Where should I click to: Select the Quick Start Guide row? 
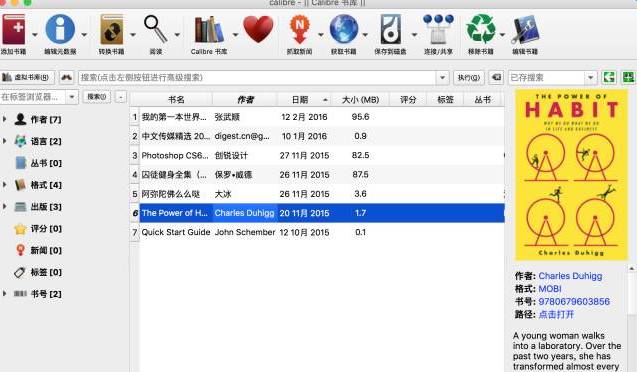click(317, 232)
